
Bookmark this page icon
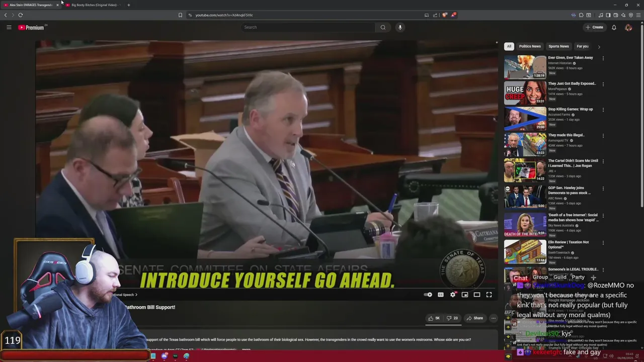[x=180, y=15]
